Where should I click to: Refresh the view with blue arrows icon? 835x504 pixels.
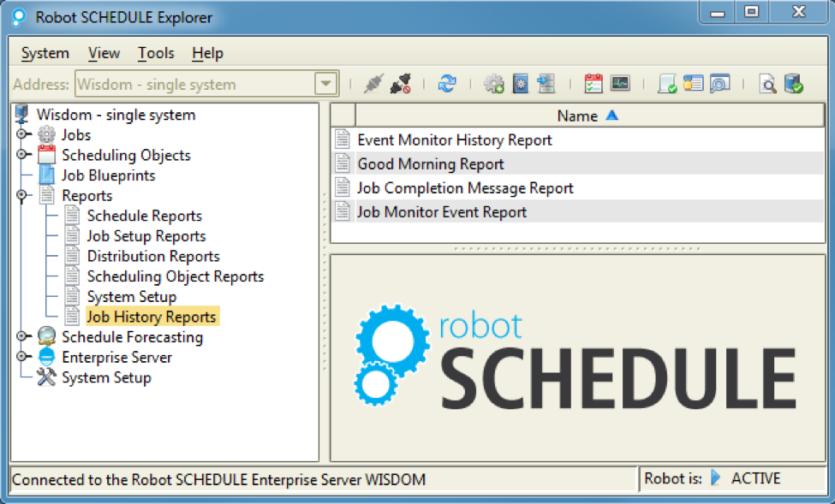[x=447, y=84]
